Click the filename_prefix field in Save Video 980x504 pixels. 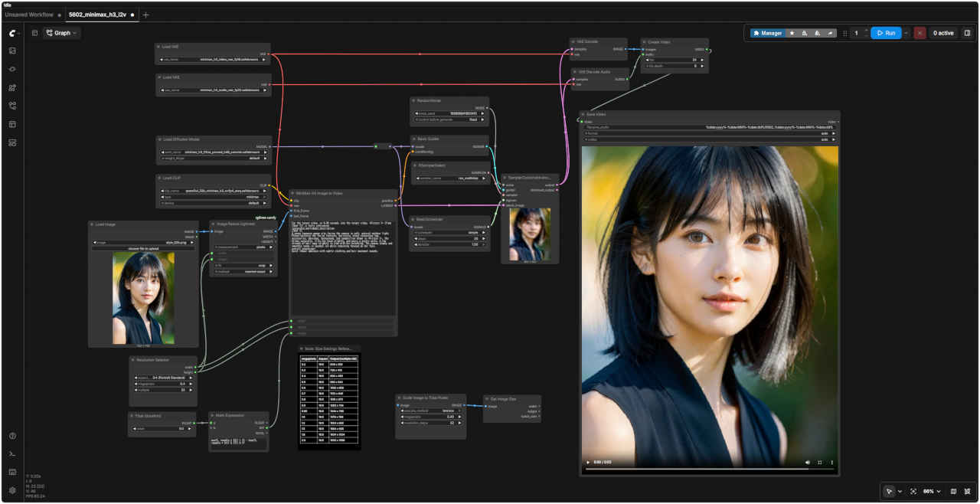[709, 127]
